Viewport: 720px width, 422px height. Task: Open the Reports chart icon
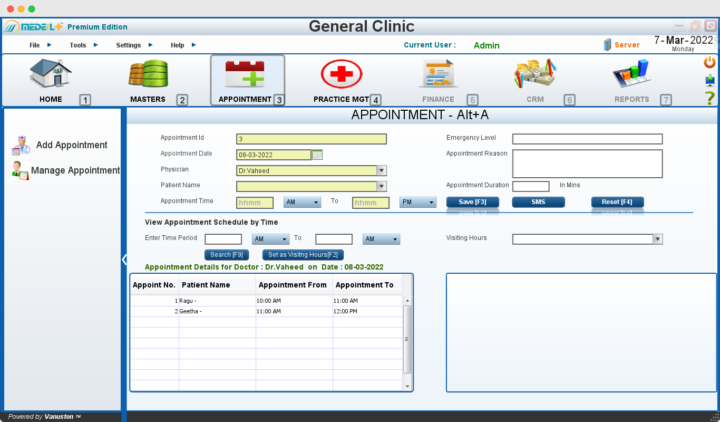pyautogui.click(x=632, y=75)
